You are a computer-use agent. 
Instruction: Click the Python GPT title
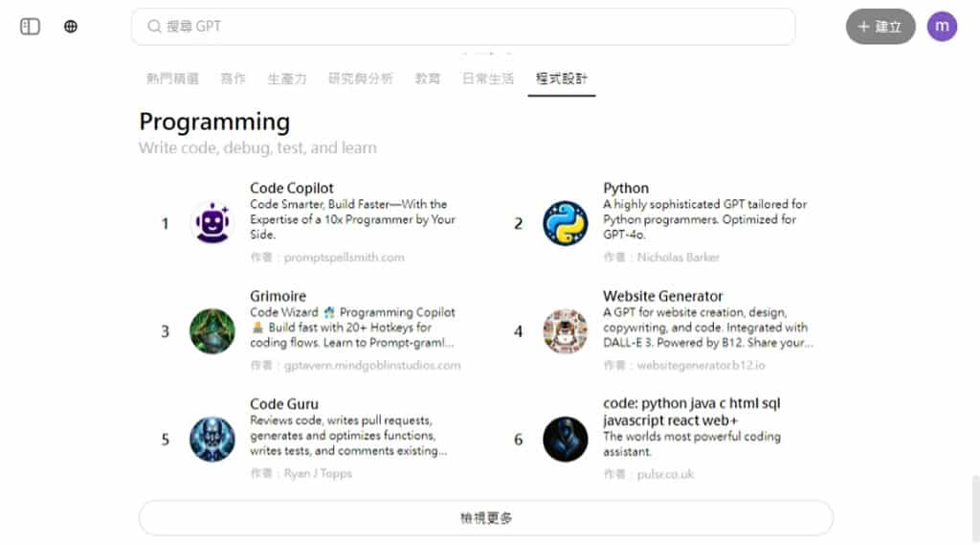pyautogui.click(x=626, y=188)
